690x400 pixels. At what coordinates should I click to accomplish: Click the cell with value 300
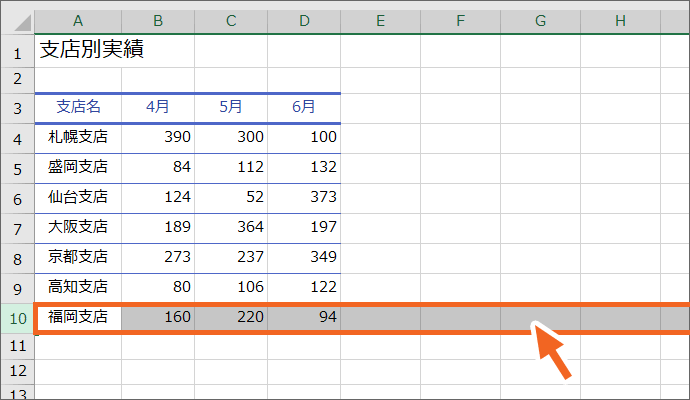point(231,139)
